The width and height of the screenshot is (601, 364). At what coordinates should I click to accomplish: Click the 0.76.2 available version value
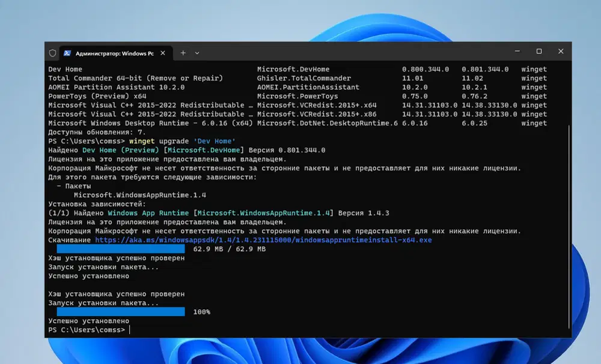tap(474, 96)
